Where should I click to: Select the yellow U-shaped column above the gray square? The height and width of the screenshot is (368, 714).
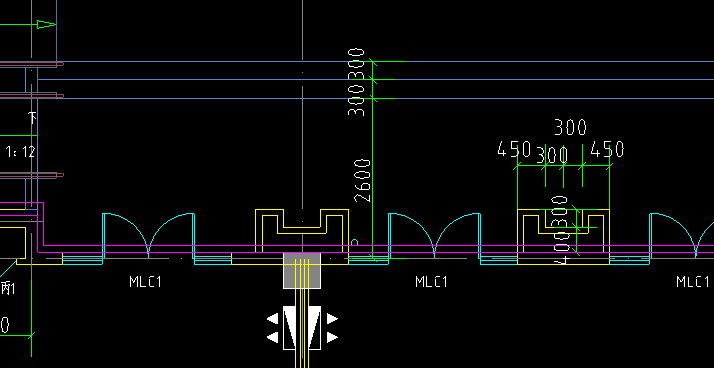tap(302, 230)
